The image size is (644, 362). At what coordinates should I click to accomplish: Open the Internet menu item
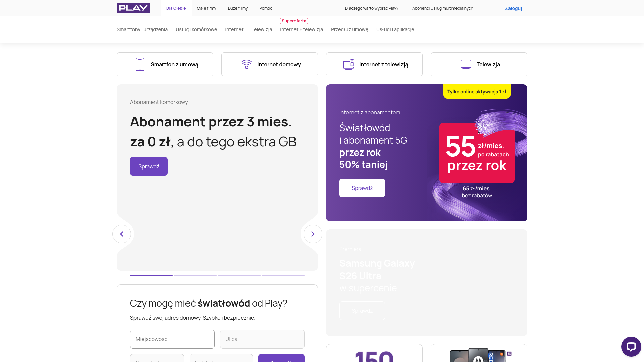coord(234,29)
